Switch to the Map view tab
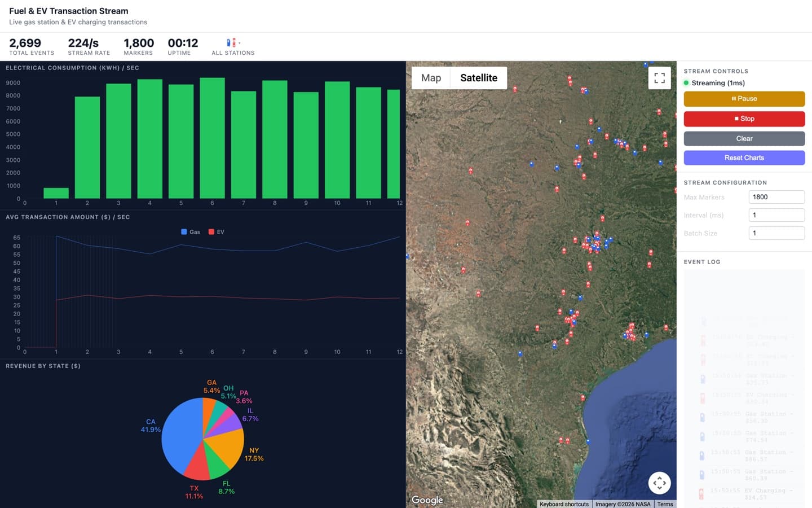 click(431, 78)
